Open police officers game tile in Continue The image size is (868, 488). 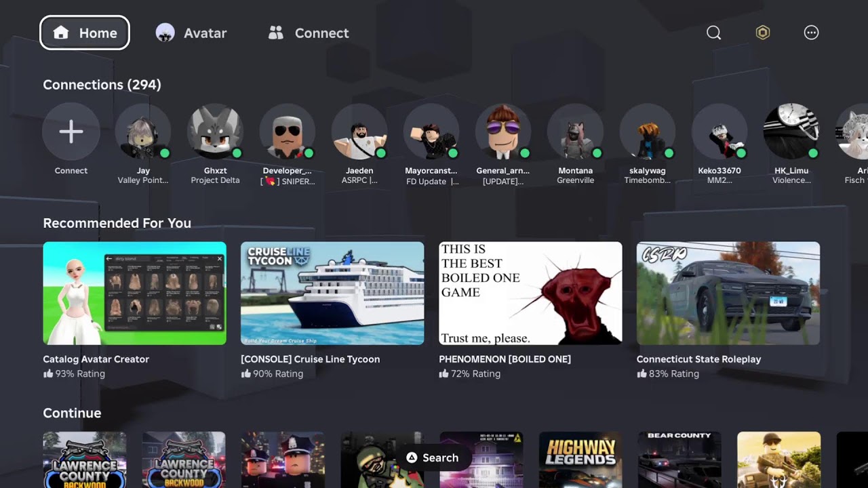click(x=283, y=460)
